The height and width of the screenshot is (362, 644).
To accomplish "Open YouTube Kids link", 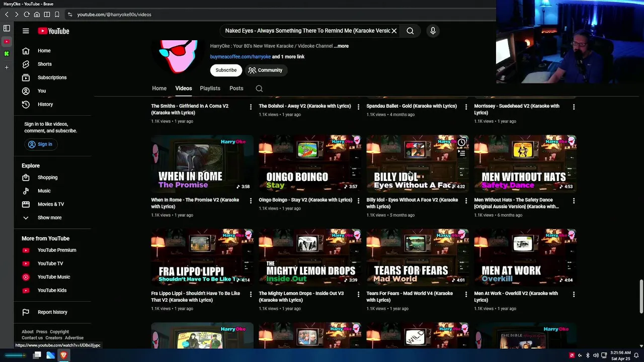I will 52,291.
